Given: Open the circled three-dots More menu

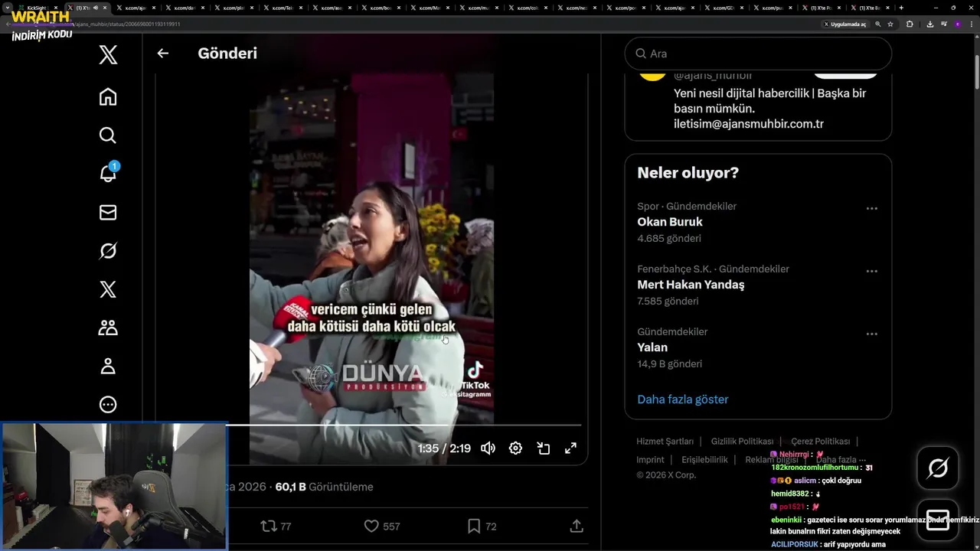Looking at the screenshot, I should 108,404.
